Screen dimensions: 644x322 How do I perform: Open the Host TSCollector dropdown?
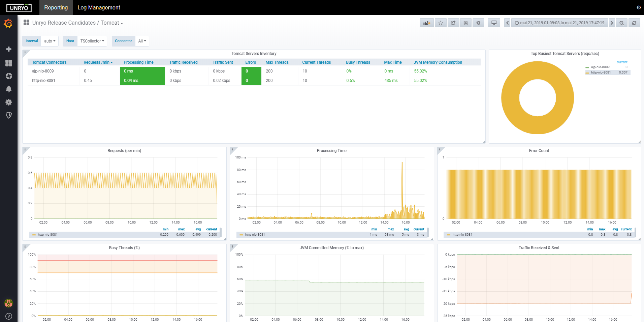tap(92, 41)
